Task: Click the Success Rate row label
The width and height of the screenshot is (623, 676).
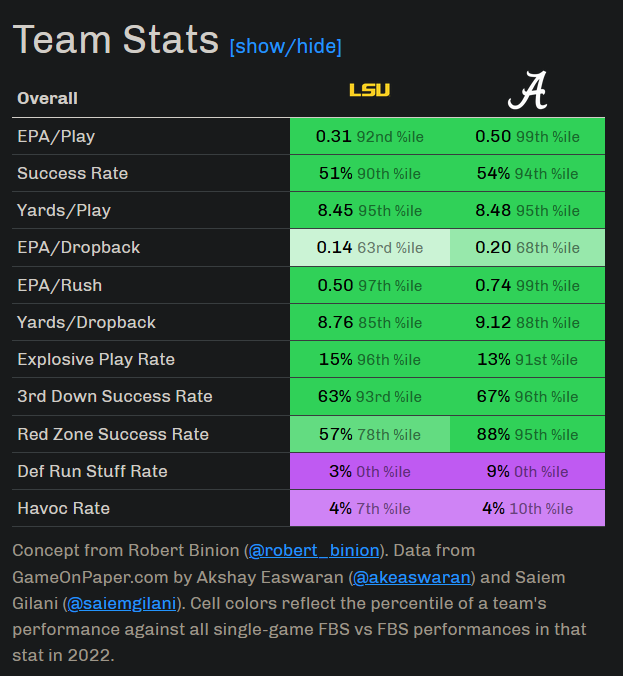Action: [72, 173]
